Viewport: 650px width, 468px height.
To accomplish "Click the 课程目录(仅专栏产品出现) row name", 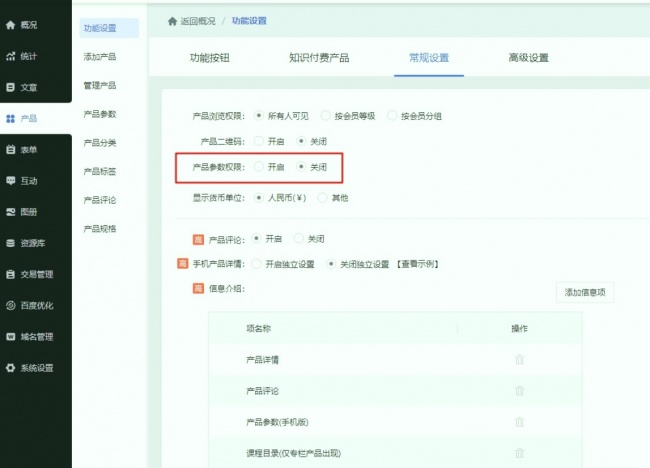I will [x=293, y=453].
